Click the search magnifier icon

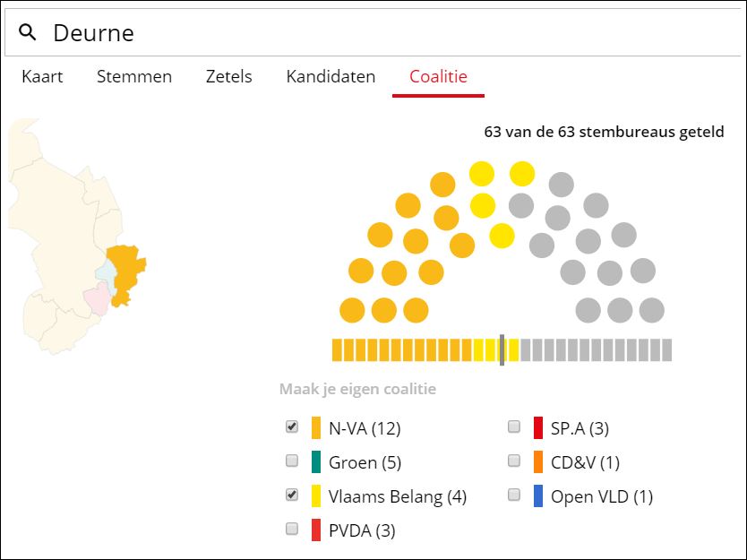point(28,33)
